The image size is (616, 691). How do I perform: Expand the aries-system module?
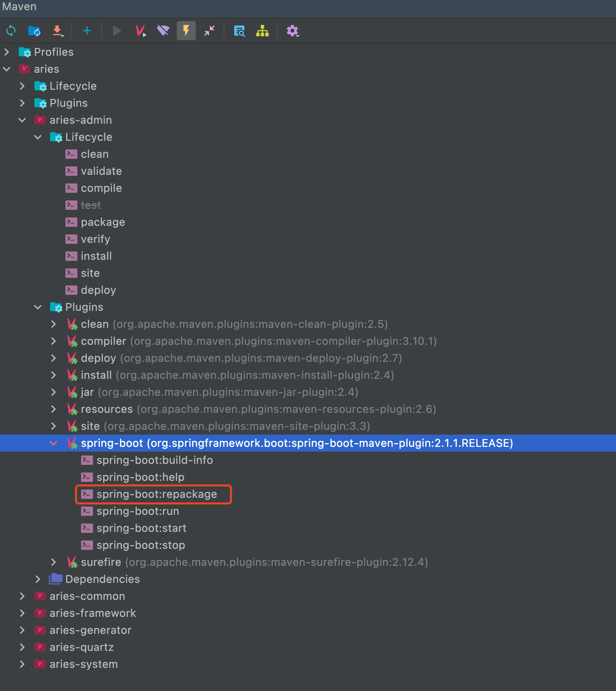click(22, 664)
